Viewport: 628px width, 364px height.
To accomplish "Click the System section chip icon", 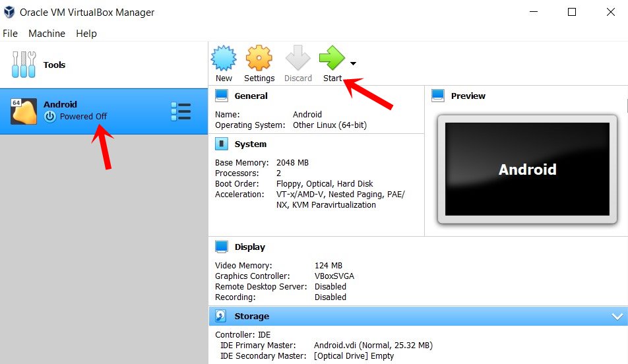I will pos(222,144).
